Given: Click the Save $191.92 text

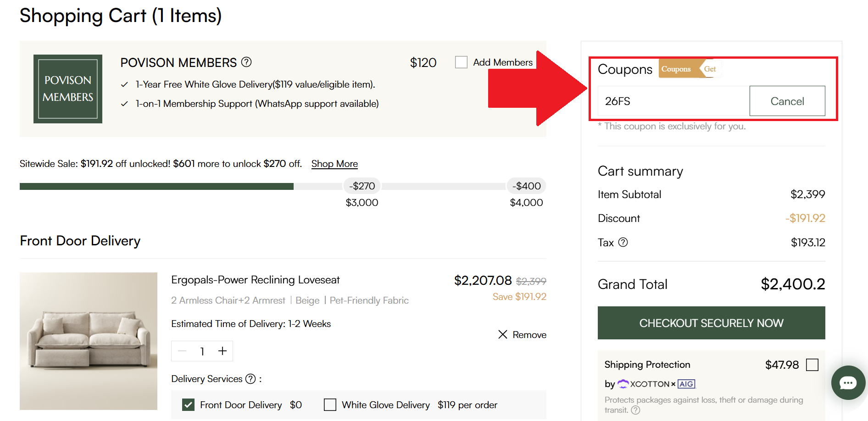Looking at the screenshot, I should point(519,297).
